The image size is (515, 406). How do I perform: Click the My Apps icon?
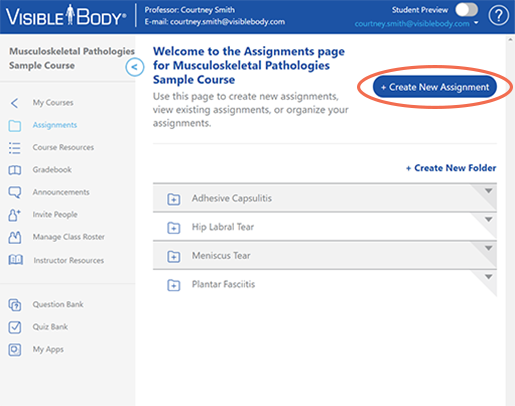tap(15, 350)
